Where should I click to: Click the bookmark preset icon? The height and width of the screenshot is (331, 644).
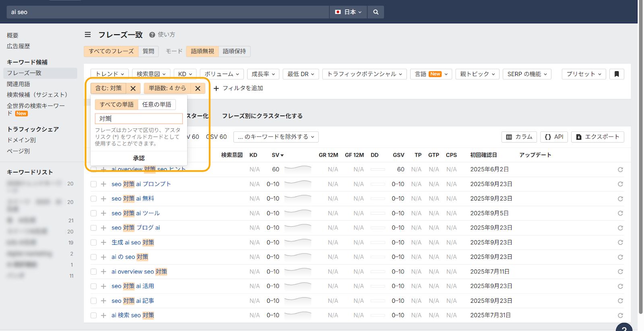coord(617,74)
